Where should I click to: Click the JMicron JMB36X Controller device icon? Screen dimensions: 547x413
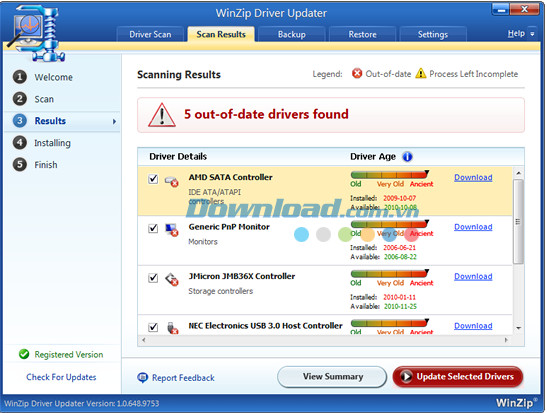coord(172,279)
